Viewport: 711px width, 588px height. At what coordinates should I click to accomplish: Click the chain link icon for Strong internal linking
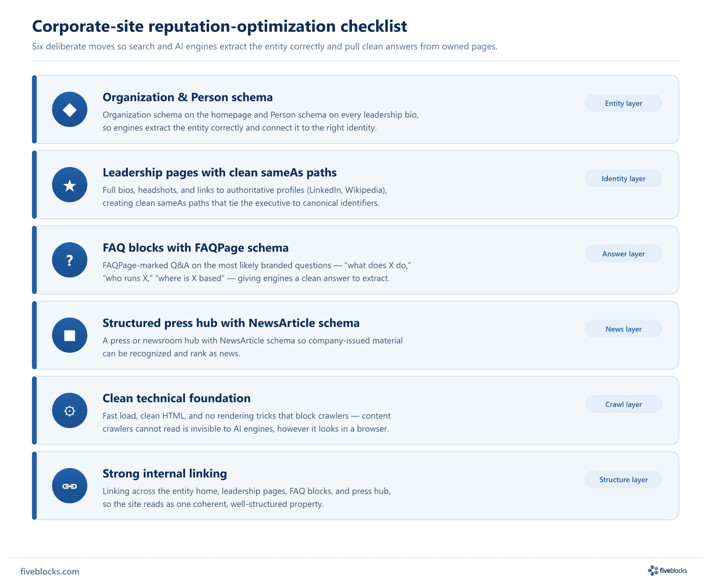coord(70,486)
